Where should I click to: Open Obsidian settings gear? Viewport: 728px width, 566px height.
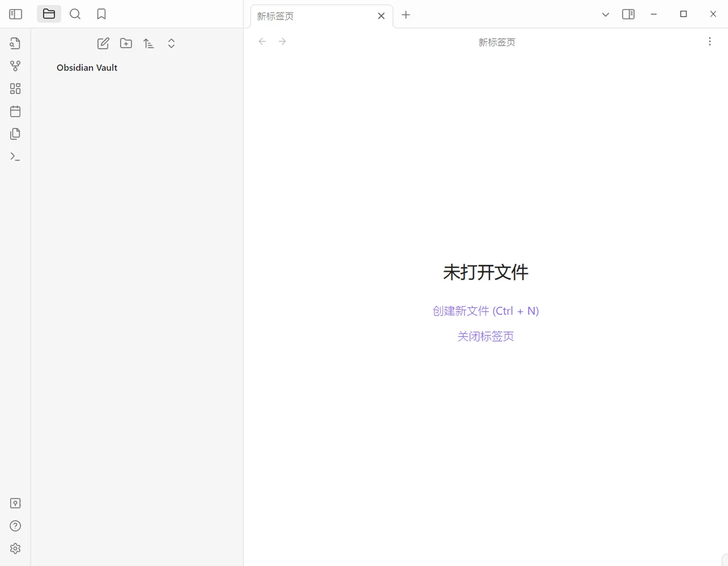[x=15, y=548]
